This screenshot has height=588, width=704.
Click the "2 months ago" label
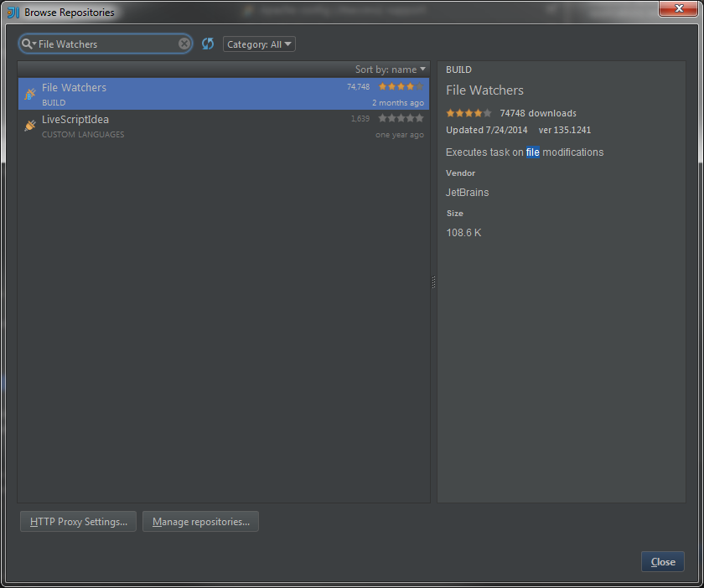(398, 103)
